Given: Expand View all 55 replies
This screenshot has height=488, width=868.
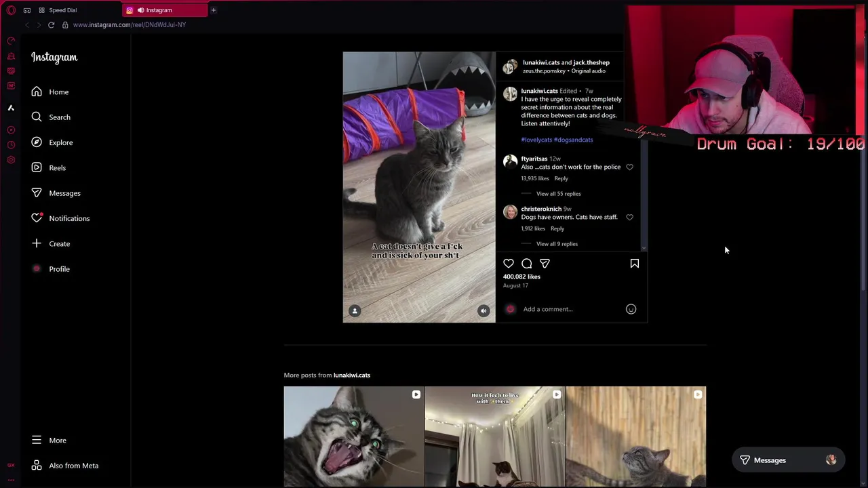Looking at the screenshot, I should point(559,194).
